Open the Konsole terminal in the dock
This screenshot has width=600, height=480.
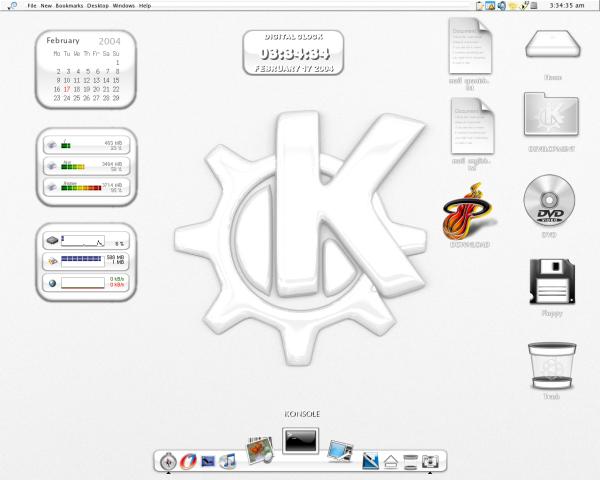pyautogui.click(x=300, y=441)
